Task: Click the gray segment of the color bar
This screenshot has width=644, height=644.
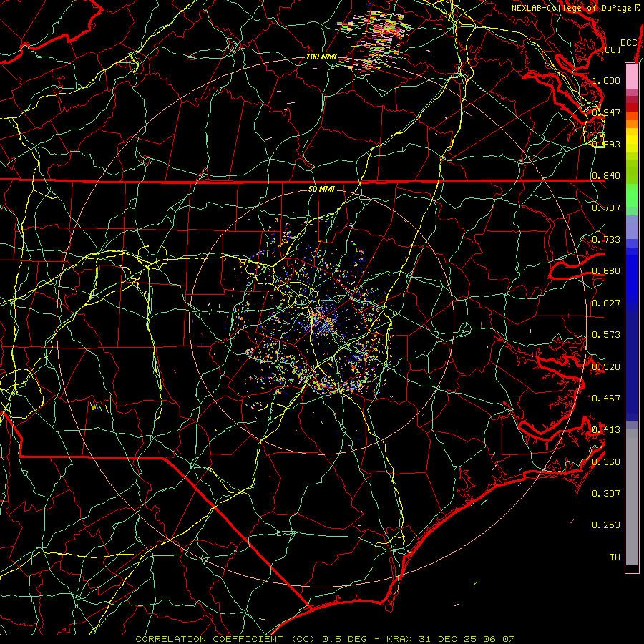Action: tap(632, 497)
